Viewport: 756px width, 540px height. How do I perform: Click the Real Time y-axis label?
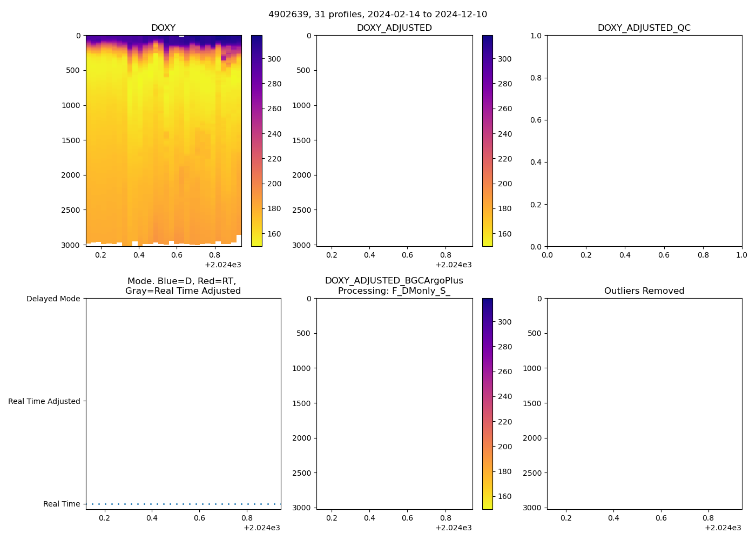click(62, 504)
